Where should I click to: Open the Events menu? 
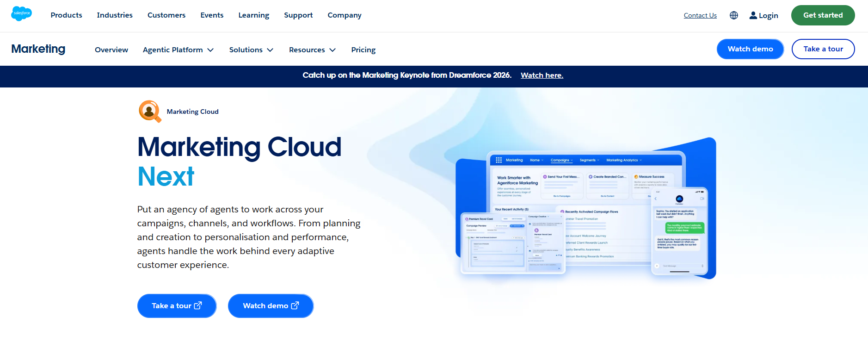pos(212,15)
